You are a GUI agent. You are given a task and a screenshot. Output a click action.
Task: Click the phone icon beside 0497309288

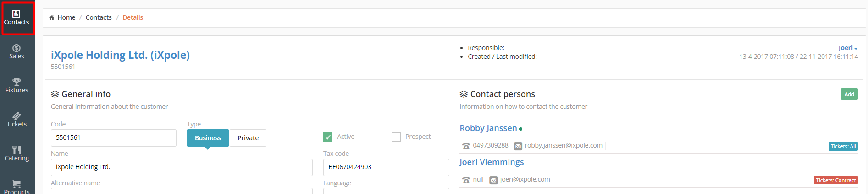click(x=466, y=146)
